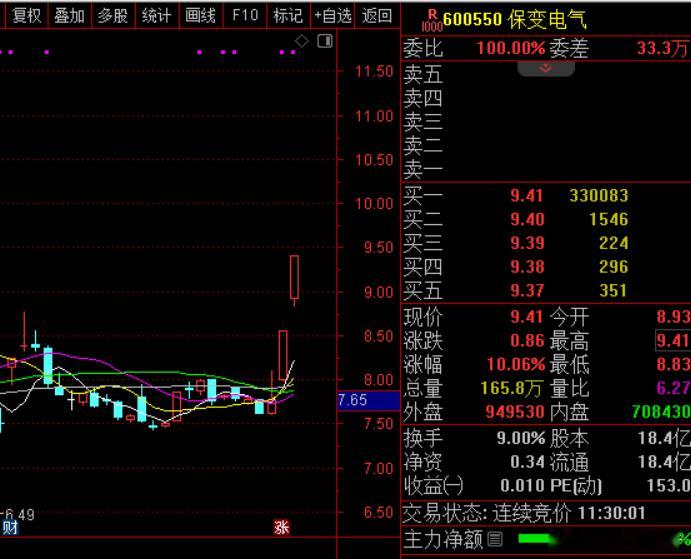Click the 6.49 low price marker
This screenshot has height=559, width=691.
tap(19, 514)
